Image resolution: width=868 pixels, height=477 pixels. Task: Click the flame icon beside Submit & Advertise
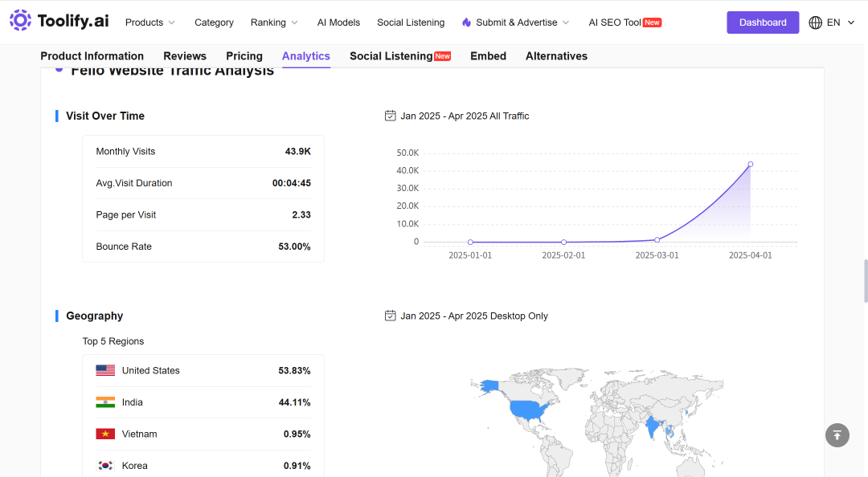pos(467,22)
